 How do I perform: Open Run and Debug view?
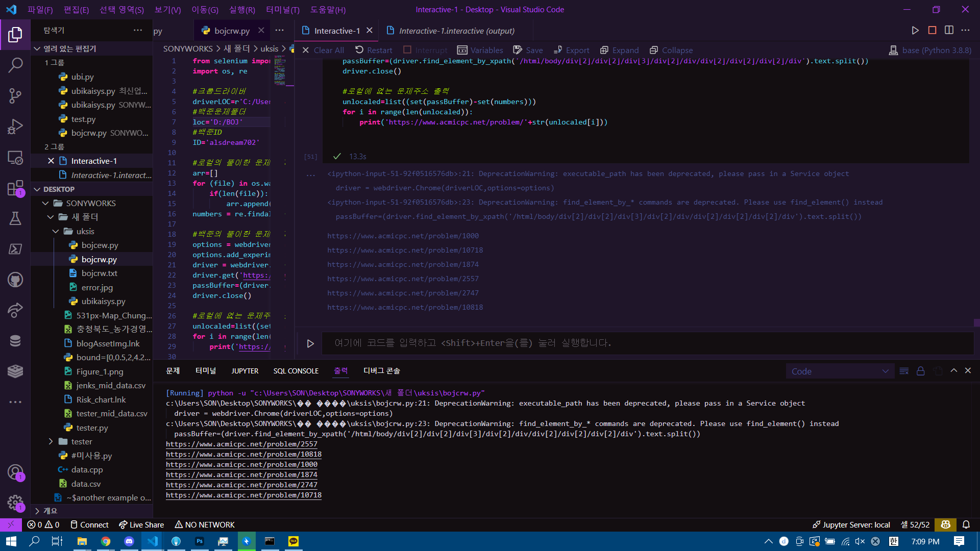pos(15,126)
